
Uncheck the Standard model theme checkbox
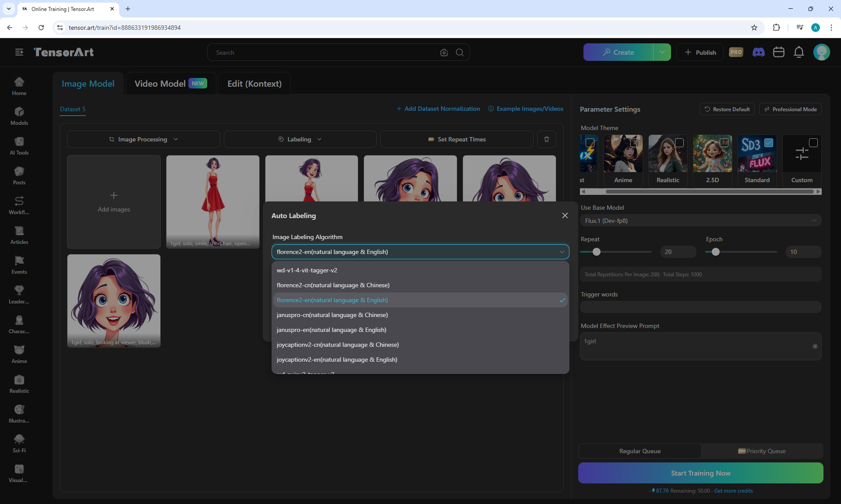[768, 143]
